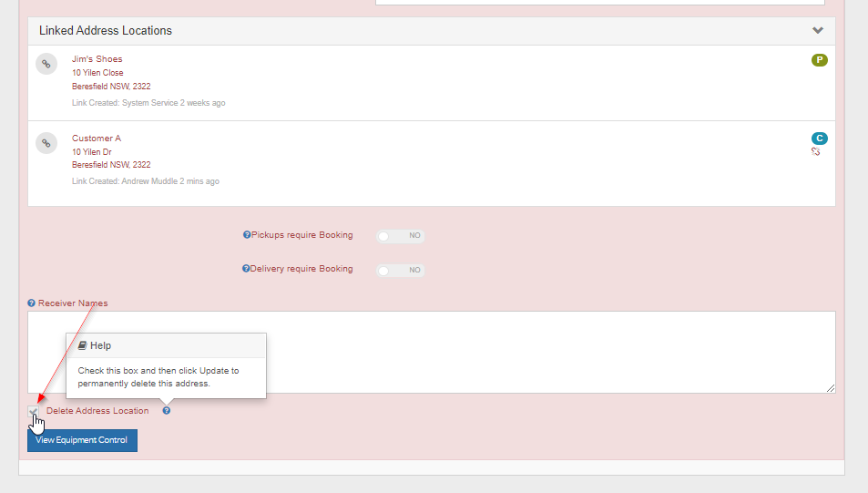Click the Delete Address Location label
Screen dimensions: 868x493
click(x=97, y=410)
